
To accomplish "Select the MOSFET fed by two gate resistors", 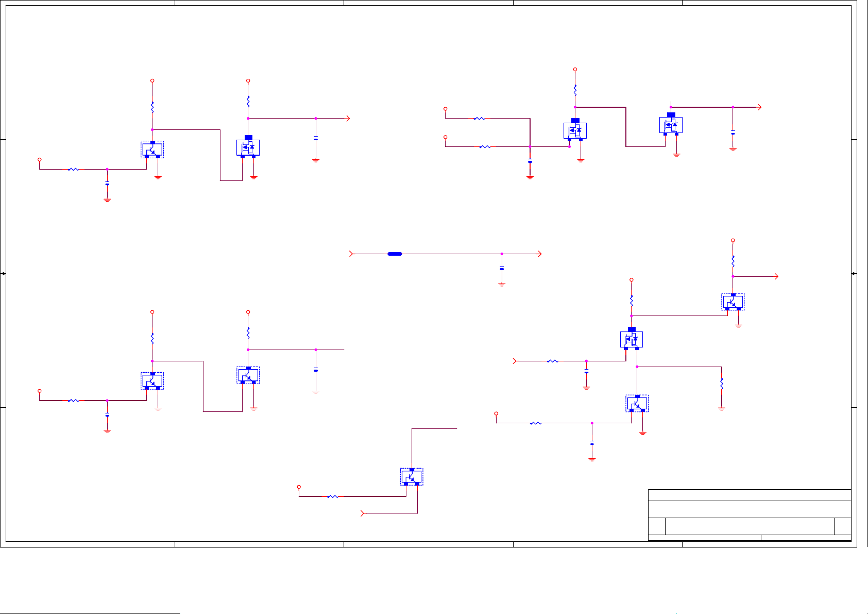I will [575, 130].
